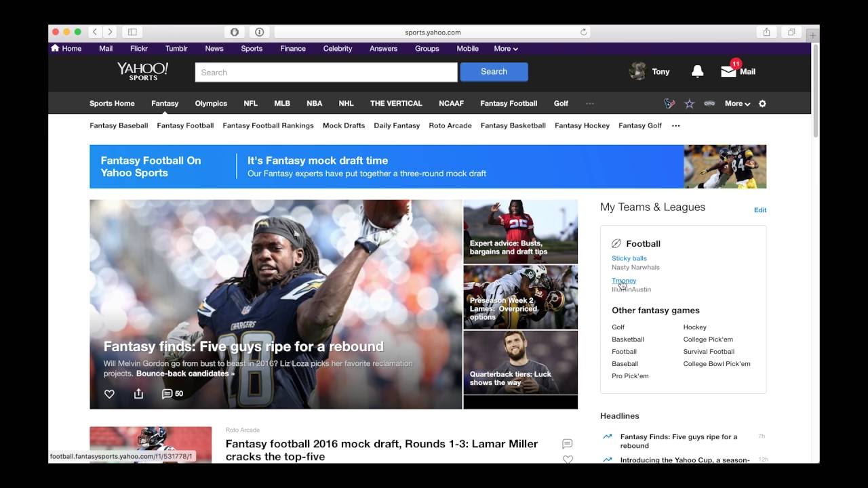
Task: Click the Dallas Cowboys star icon
Action: coord(690,104)
